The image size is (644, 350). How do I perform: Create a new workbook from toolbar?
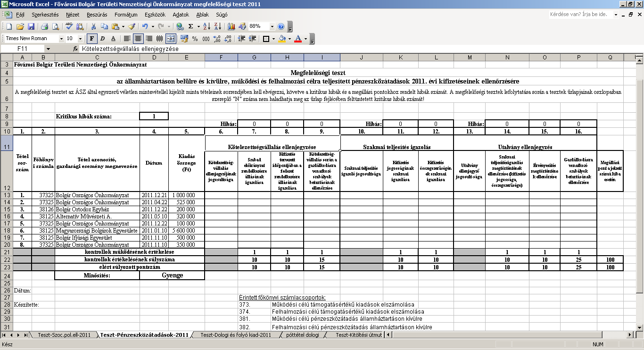click(9, 26)
